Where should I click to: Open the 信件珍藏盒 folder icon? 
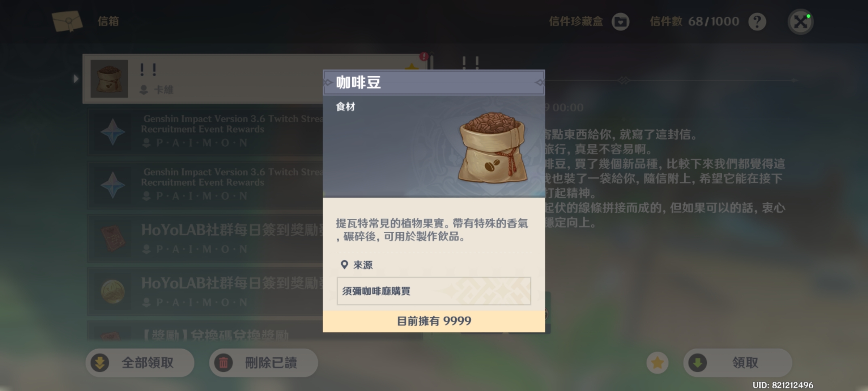coord(621,22)
